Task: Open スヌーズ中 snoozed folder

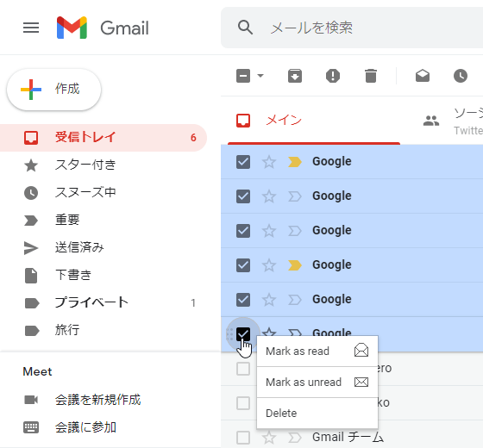Action: (103, 193)
